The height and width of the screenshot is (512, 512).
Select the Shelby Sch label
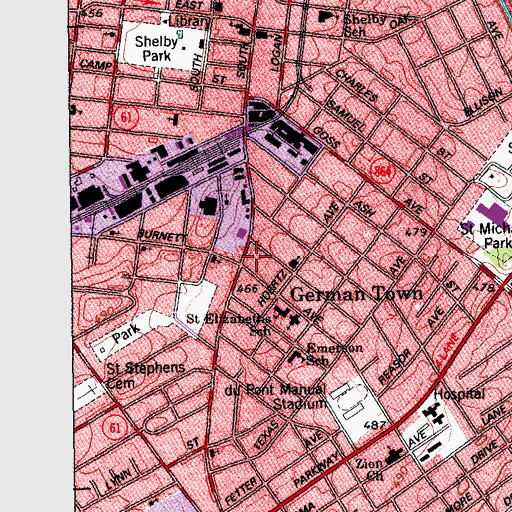tap(363, 25)
